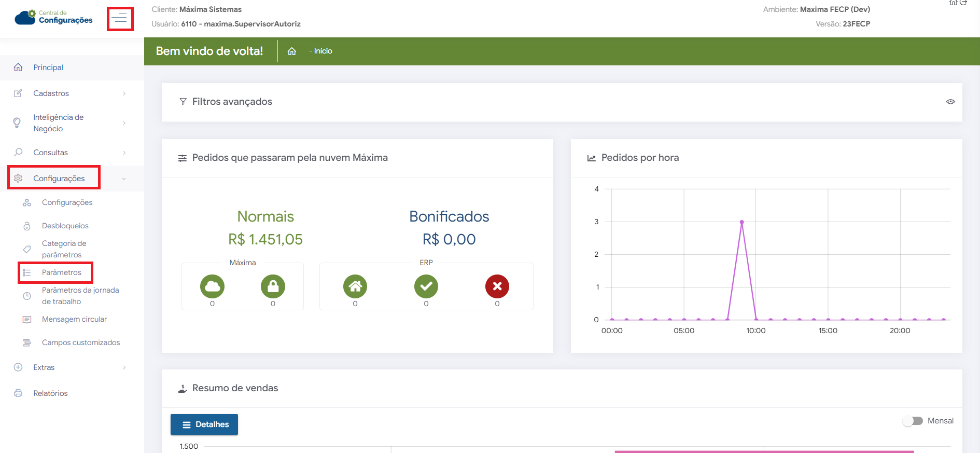Click the Detalhes button

[204, 424]
